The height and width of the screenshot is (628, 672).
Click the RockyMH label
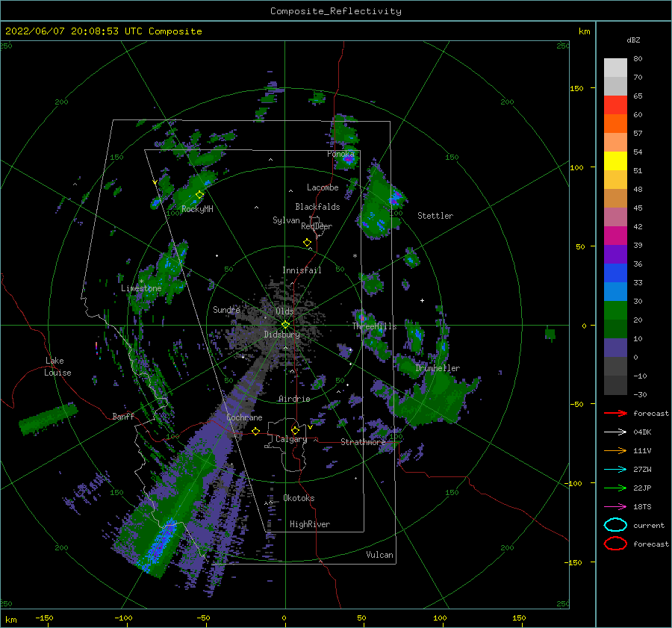(197, 209)
